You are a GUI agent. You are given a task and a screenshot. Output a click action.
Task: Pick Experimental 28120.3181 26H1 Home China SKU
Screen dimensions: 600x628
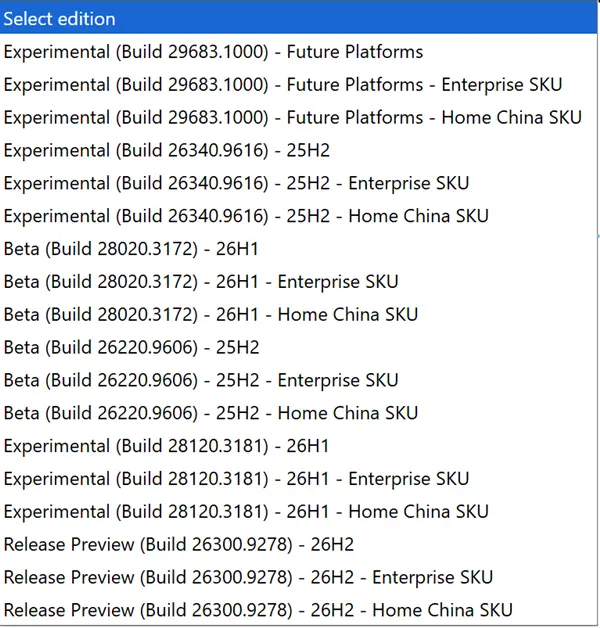point(298,511)
